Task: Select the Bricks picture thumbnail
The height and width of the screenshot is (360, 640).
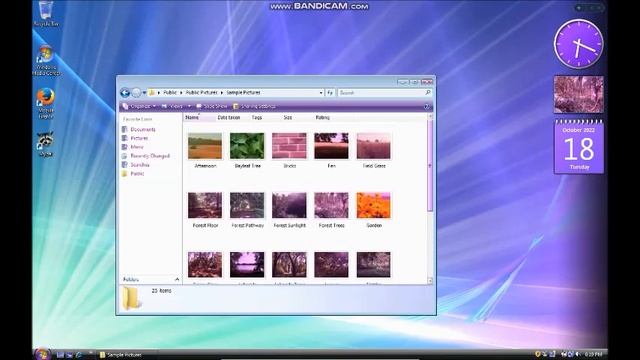Action: pos(289,146)
